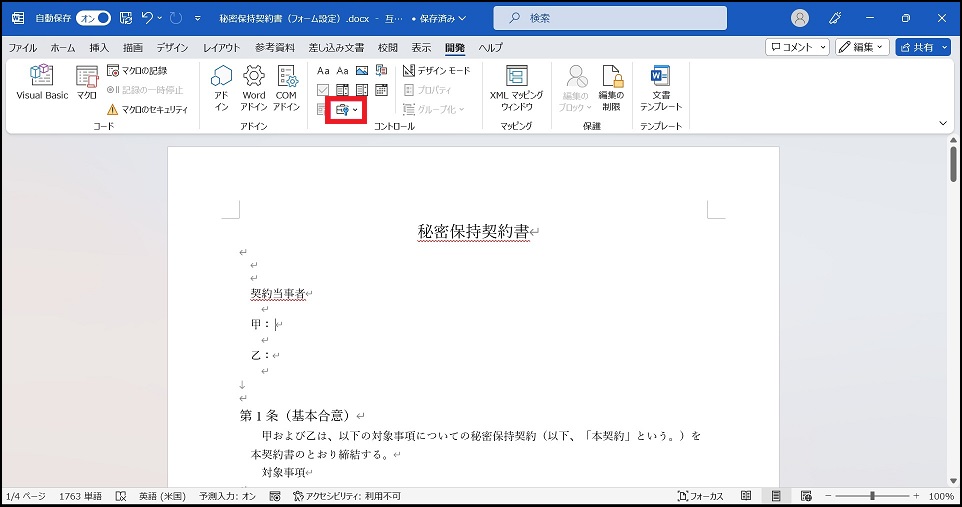The image size is (962, 507).
Task: Save the document with the save icon
Action: point(126,18)
